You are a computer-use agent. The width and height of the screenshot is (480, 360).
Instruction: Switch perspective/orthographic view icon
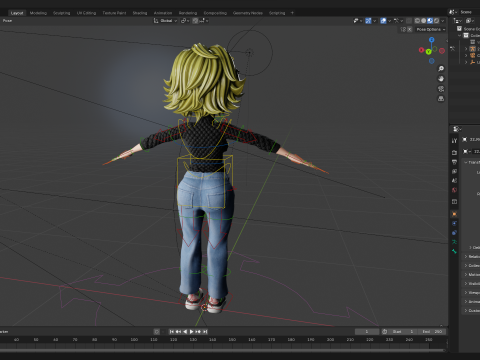[441, 99]
